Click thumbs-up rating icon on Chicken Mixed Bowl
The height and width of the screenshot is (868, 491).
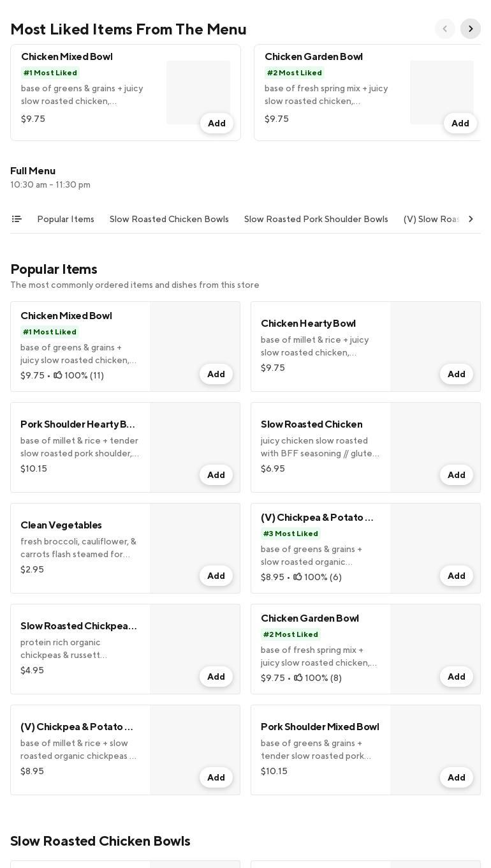(x=58, y=375)
